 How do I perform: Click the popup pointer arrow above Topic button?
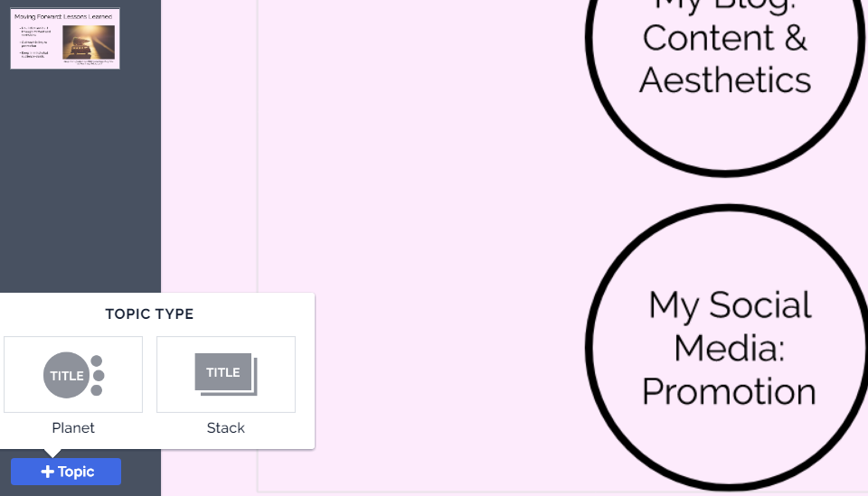click(53, 453)
